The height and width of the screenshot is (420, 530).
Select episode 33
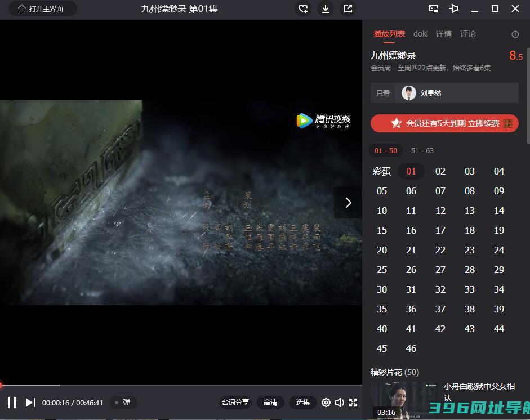tap(470, 289)
